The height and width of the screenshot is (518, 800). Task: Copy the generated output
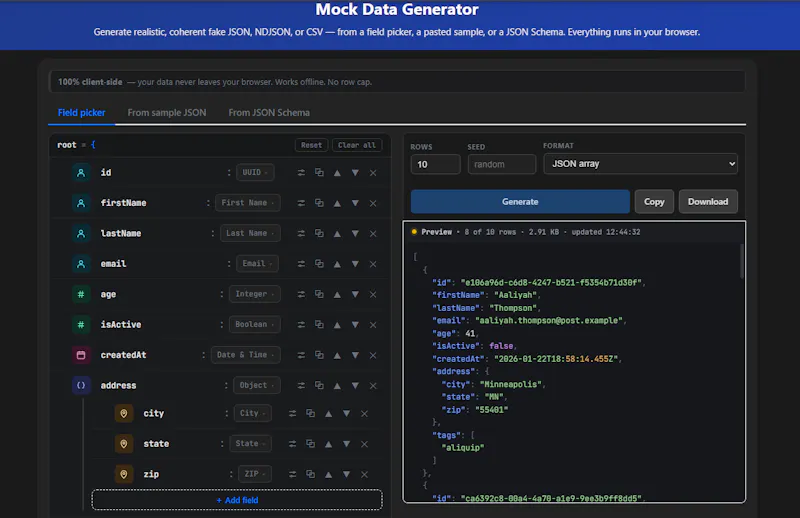click(x=654, y=202)
